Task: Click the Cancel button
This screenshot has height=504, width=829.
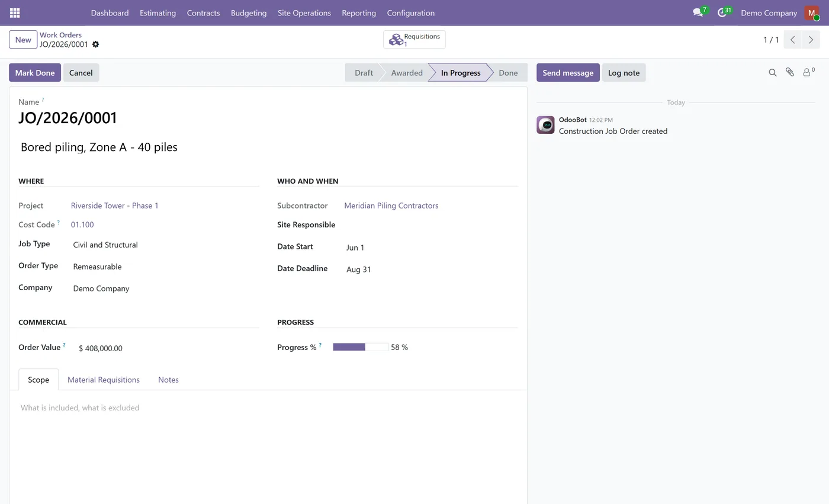Action: pyautogui.click(x=81, y=73)
